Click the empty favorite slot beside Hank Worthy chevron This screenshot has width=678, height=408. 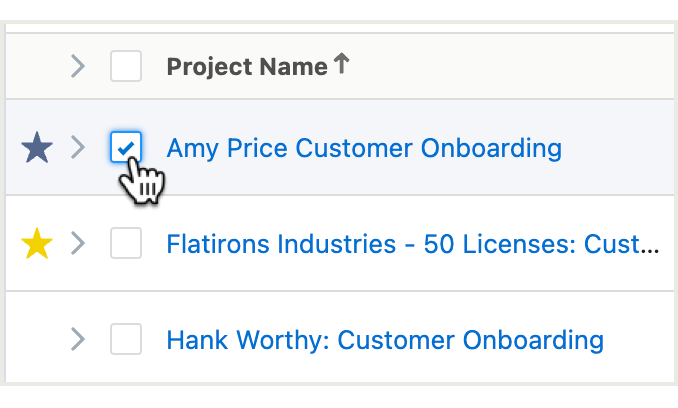(x=37, y=339)
